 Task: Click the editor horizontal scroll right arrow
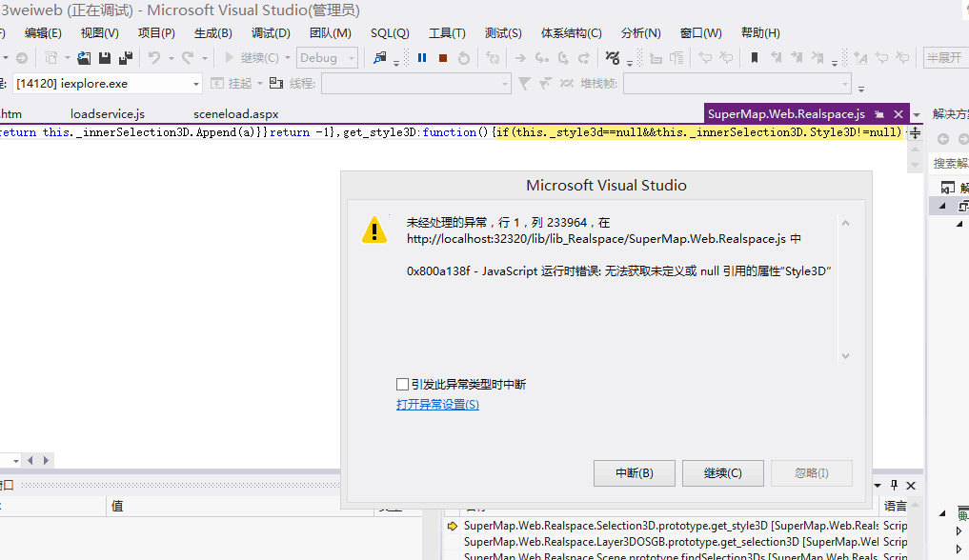point(46,461)
